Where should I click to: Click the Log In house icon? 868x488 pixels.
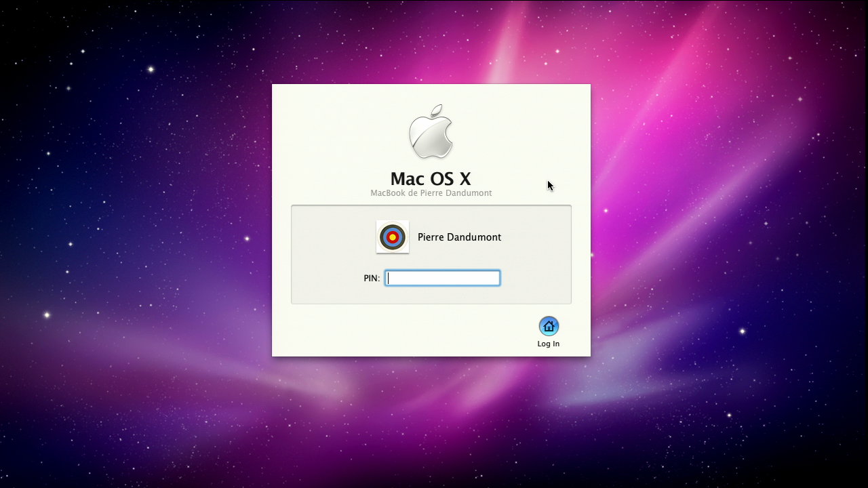point(549,327)
